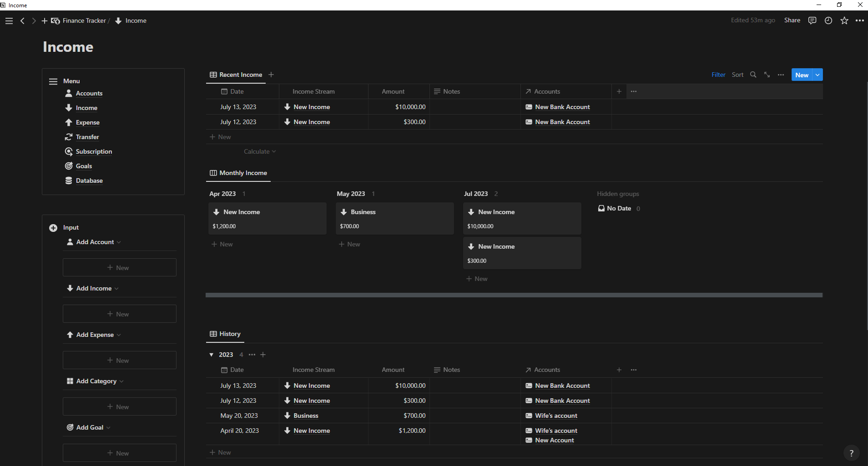
Task: Click the Filter button
Action: tap(718, 75)
